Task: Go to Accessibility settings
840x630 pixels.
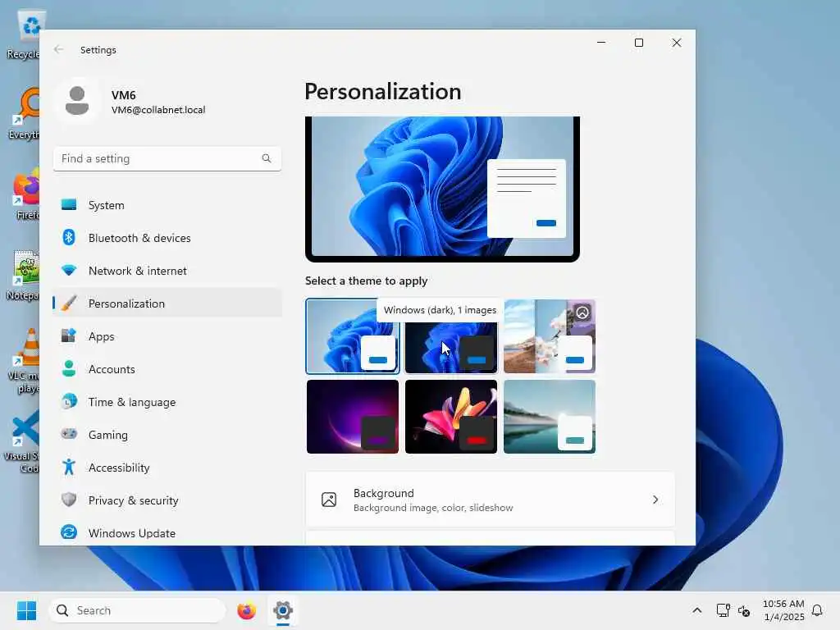Action: [167, 467]
